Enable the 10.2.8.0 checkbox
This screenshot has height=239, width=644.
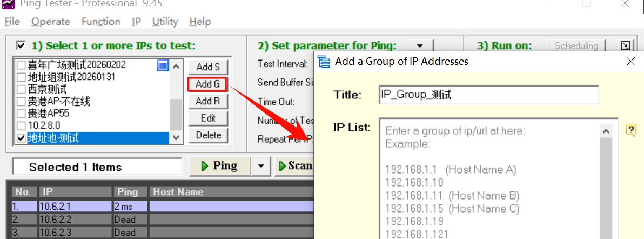[x=21, y=126]
